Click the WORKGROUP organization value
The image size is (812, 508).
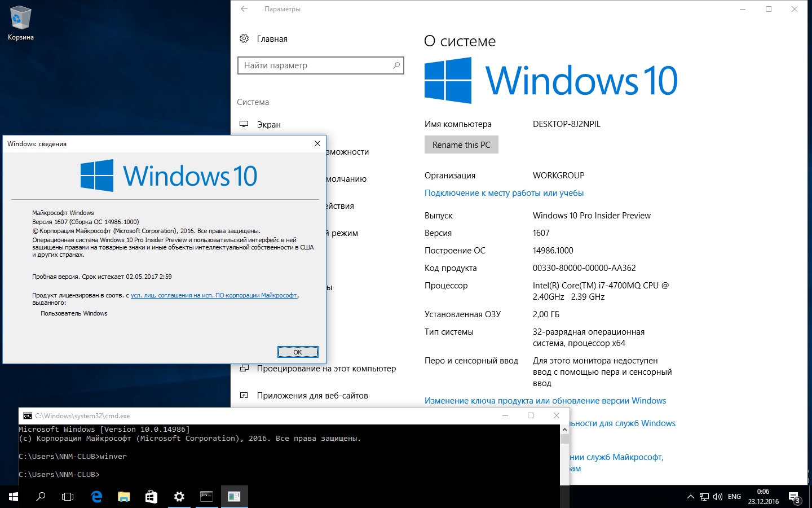coord(559,176)
